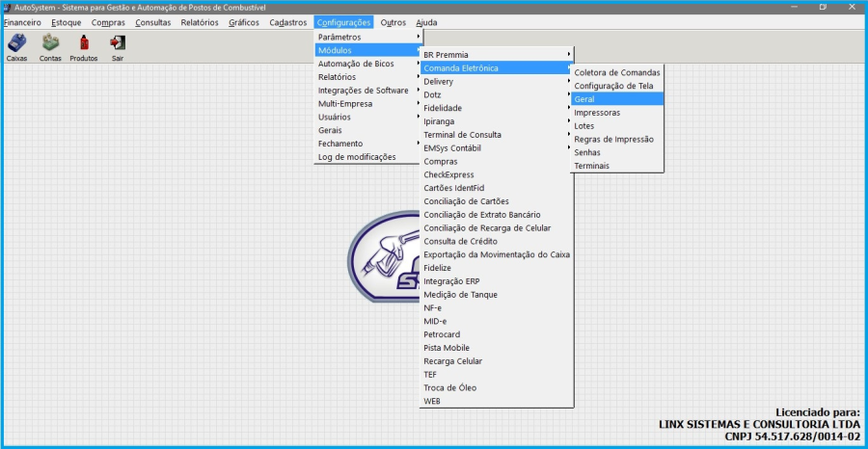Select TEF module
The height and width of the screenshot is (449, 868).
[x=497, y=375]
